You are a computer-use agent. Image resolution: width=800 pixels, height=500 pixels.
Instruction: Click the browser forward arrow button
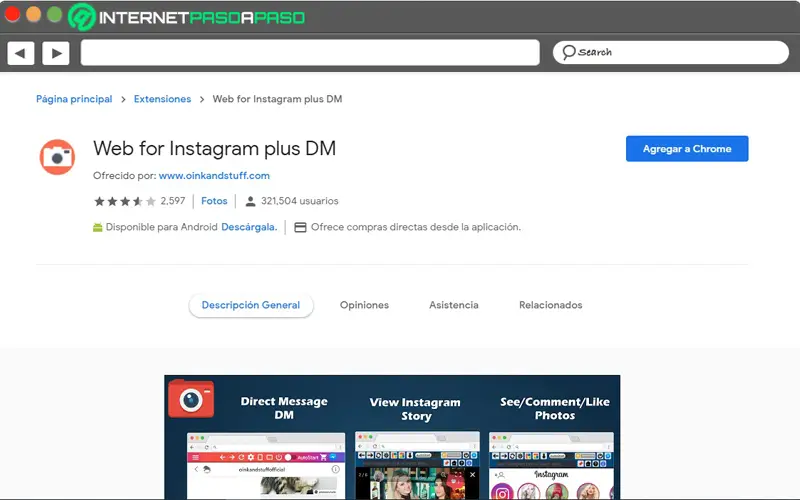(56, 53)
